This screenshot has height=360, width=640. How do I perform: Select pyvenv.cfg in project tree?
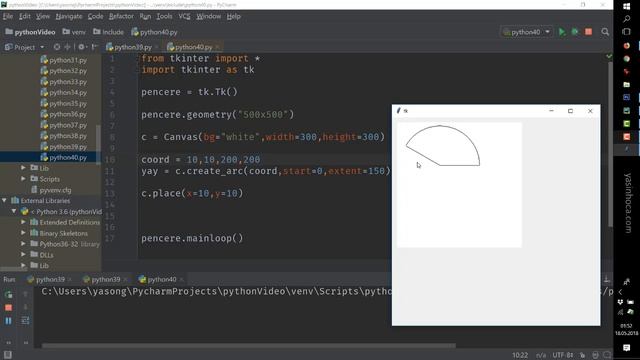pyautogui.click(x=51, y=190)
